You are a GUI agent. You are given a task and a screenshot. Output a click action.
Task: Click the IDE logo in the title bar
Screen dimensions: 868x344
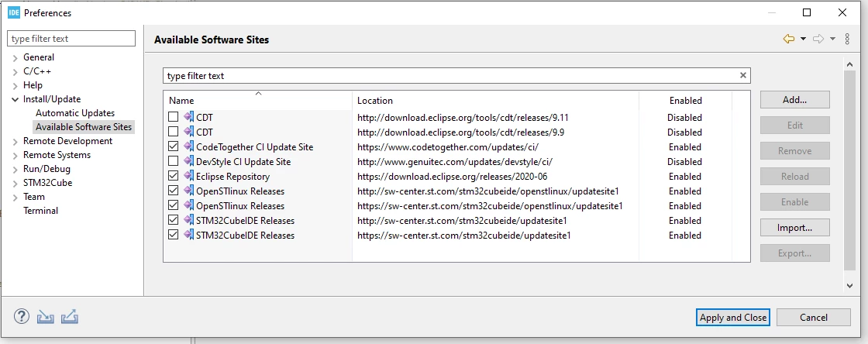point(15,12)
